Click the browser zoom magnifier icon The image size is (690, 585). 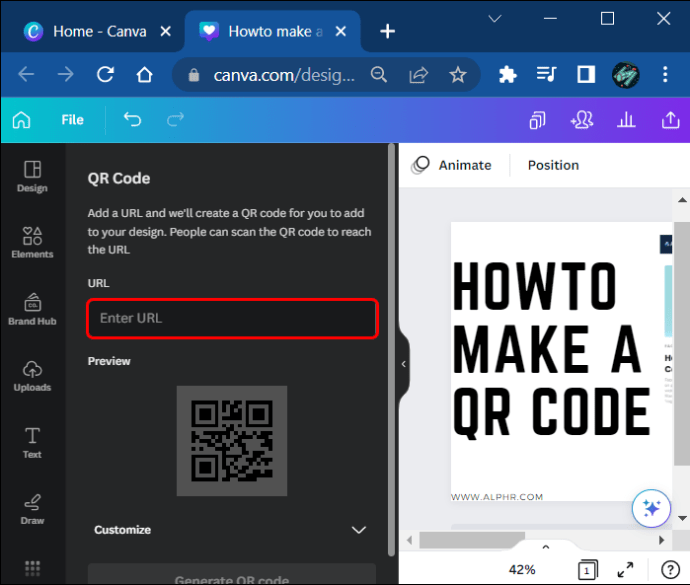(379, 74)
